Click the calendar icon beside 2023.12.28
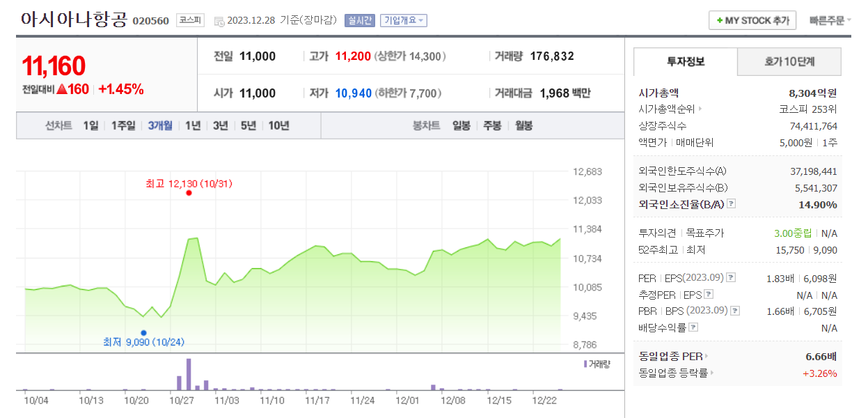The height and width of the screenshot is (418, 868). [x=220, y=21]
